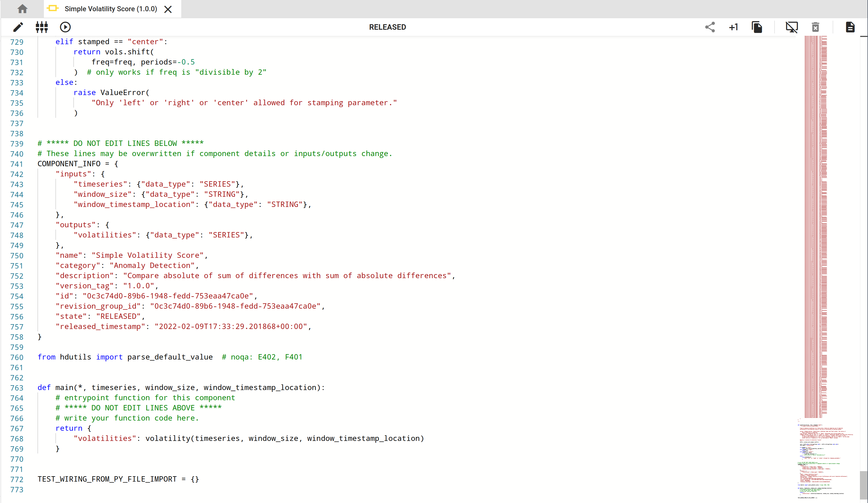The width and height of the screenshot is (868, 503).
Task: Click the vertical scrollbar thumb at bottom
Action: pos(863,485)
